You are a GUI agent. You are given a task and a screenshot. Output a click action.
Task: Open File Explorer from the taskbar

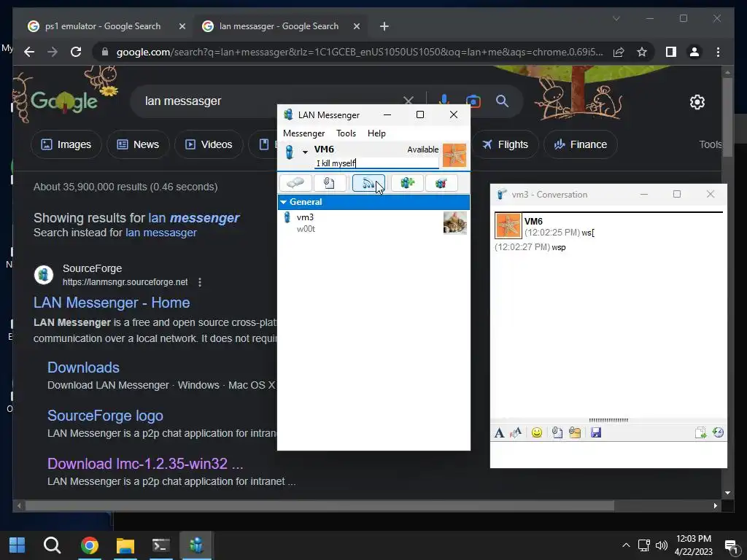point(125,545)
